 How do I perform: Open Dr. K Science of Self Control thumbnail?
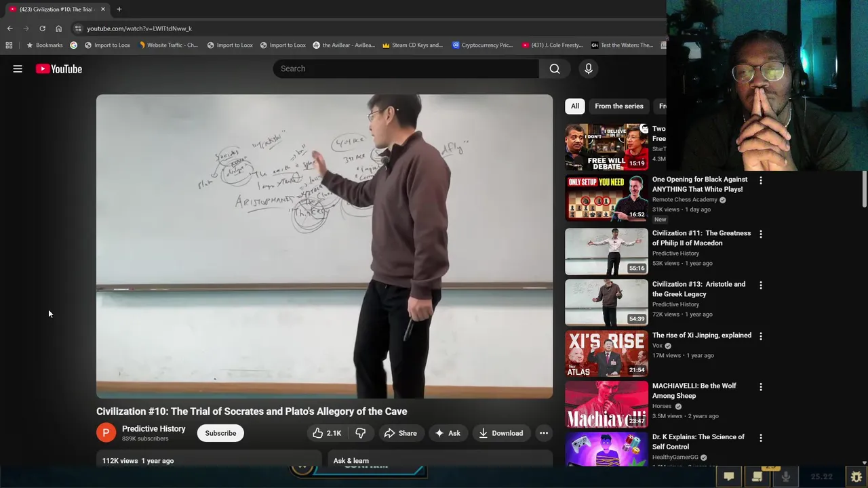click(607, 449)
